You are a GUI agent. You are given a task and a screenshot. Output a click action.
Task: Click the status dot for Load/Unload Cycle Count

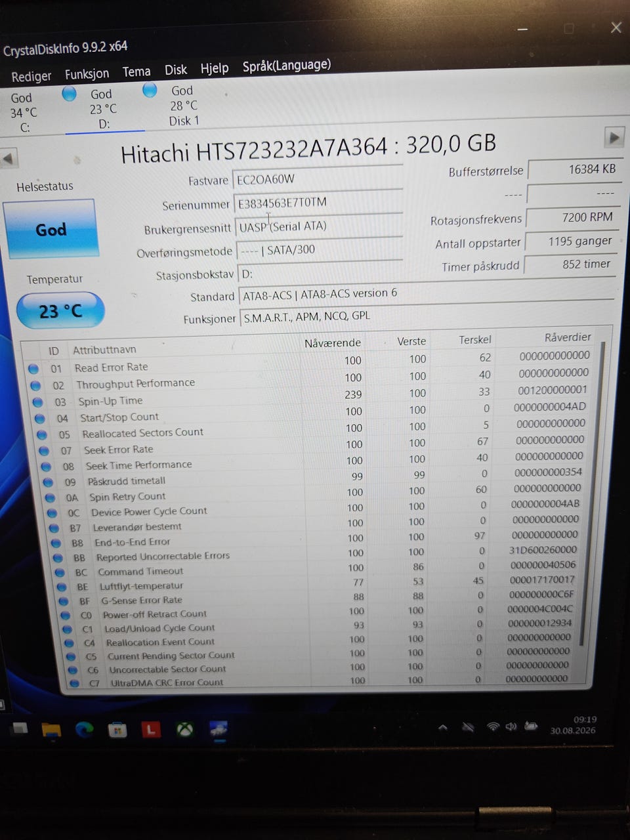click(67, 629)
